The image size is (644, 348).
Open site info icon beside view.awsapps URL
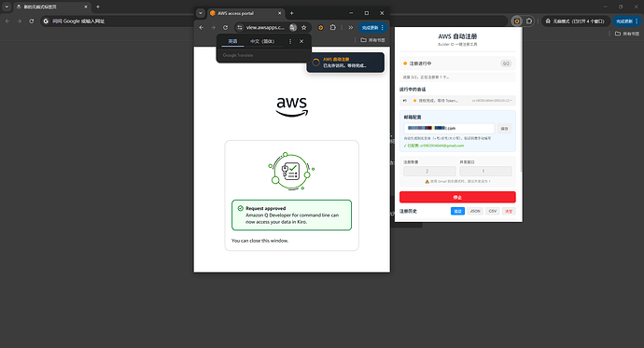[240, 27]
